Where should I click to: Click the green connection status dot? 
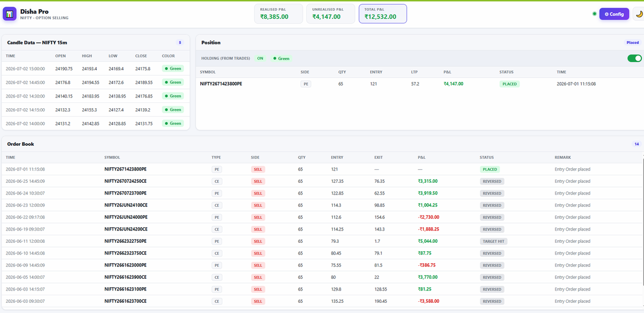(x=594, y=14)
